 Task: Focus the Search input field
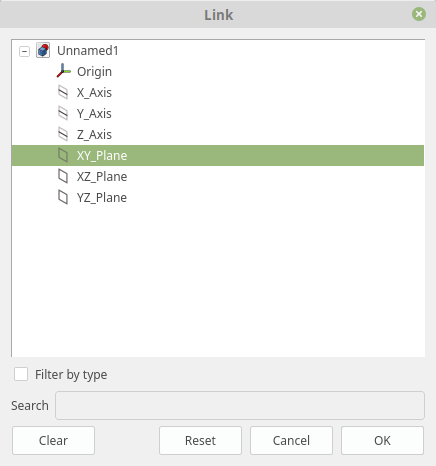(240, 405)
